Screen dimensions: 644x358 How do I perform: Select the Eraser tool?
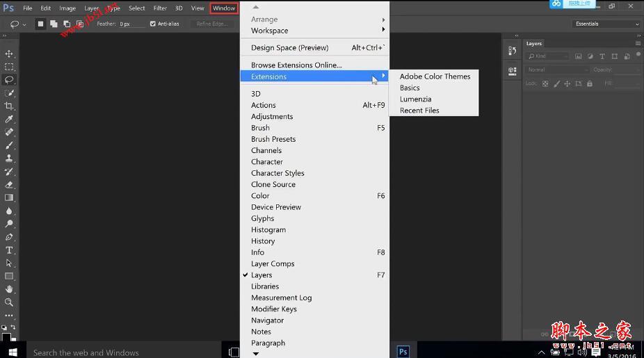pos(8,185)
